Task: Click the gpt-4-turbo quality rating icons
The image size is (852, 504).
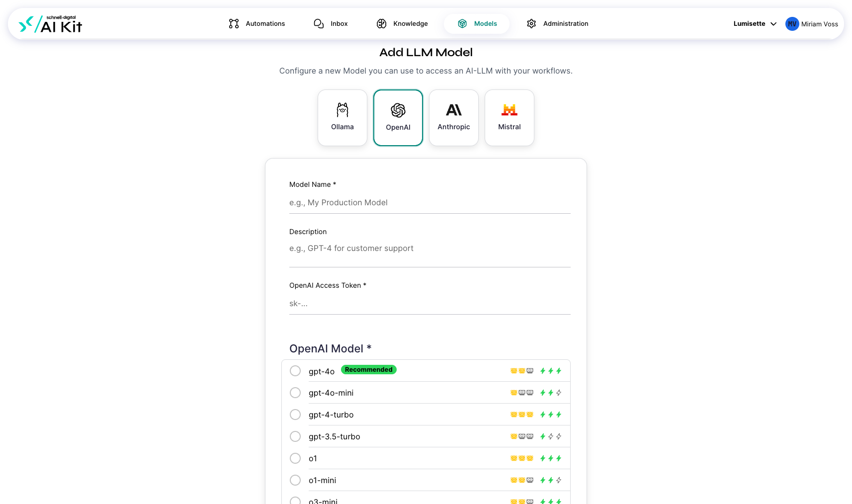Action: tap(522, 415)
